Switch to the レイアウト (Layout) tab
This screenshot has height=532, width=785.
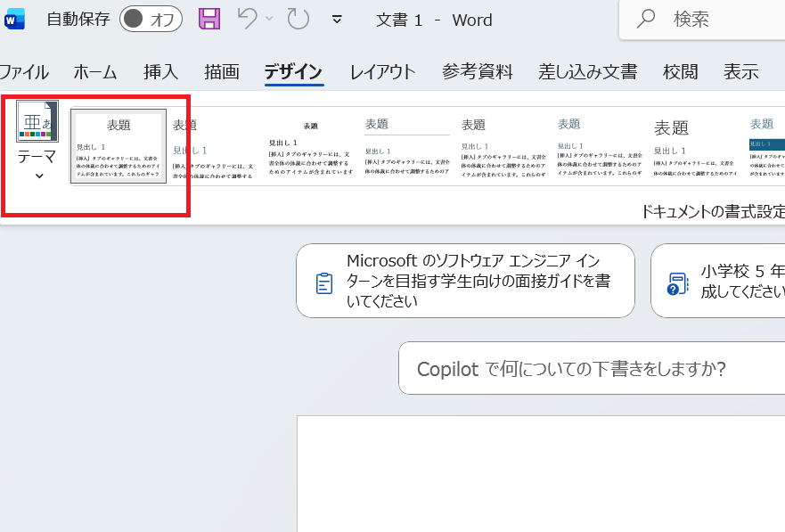tap(382, 72)
